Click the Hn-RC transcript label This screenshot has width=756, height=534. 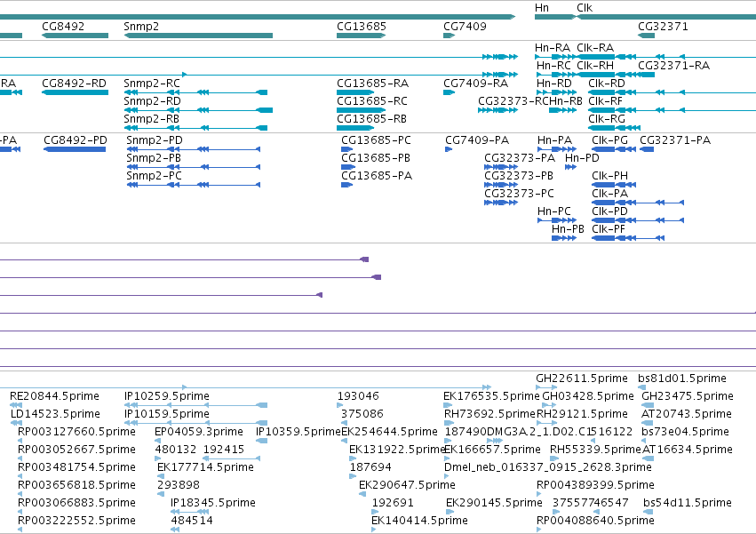point(553,66)
